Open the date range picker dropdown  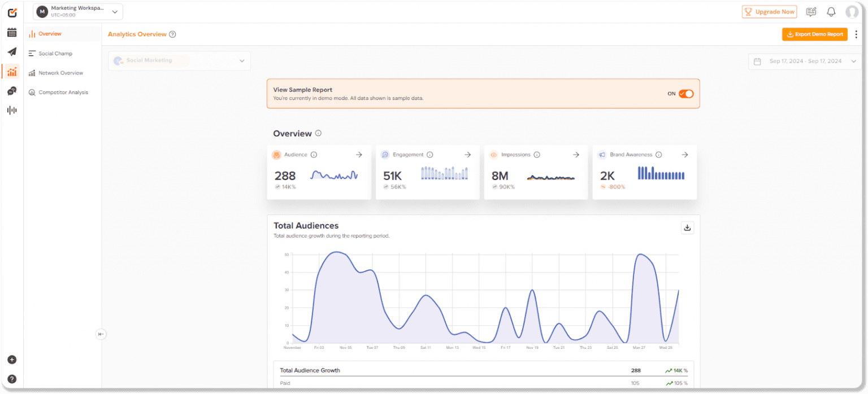(805, 61)
